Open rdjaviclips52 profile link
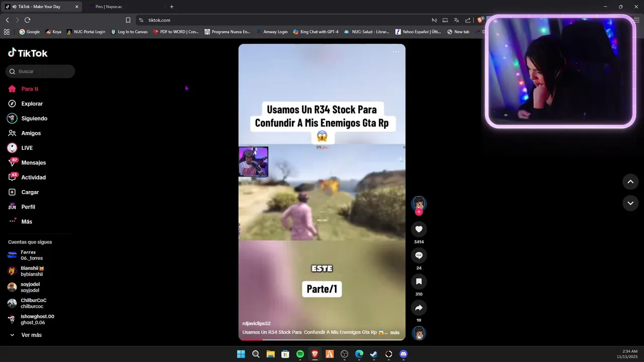The height and width of the screenshot is (362, 644). point(257,323)
